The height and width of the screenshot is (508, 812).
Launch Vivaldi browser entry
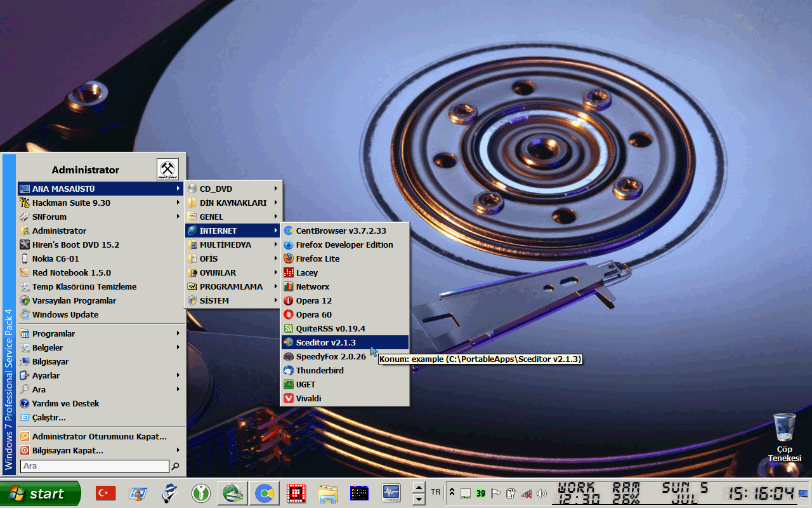click(345, 398)
